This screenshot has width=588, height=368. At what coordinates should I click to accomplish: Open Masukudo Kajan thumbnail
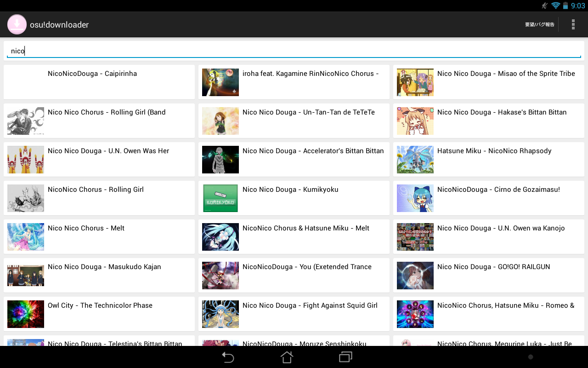coord(26,276)
